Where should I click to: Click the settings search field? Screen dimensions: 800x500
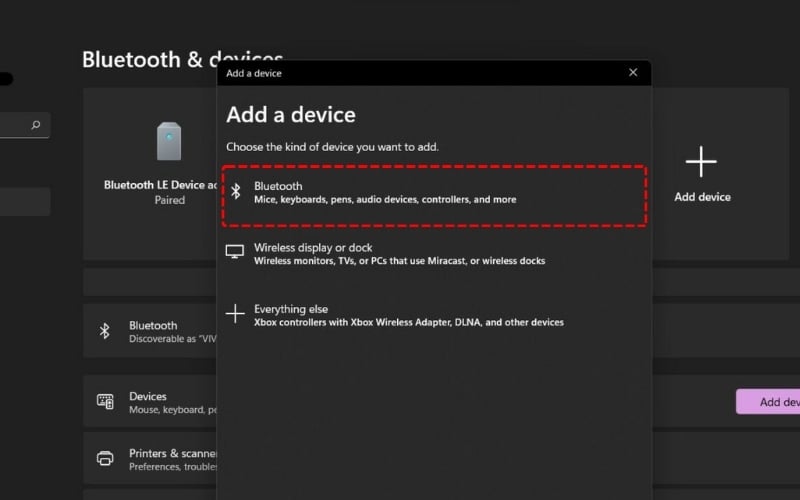[x=24, y=125]
